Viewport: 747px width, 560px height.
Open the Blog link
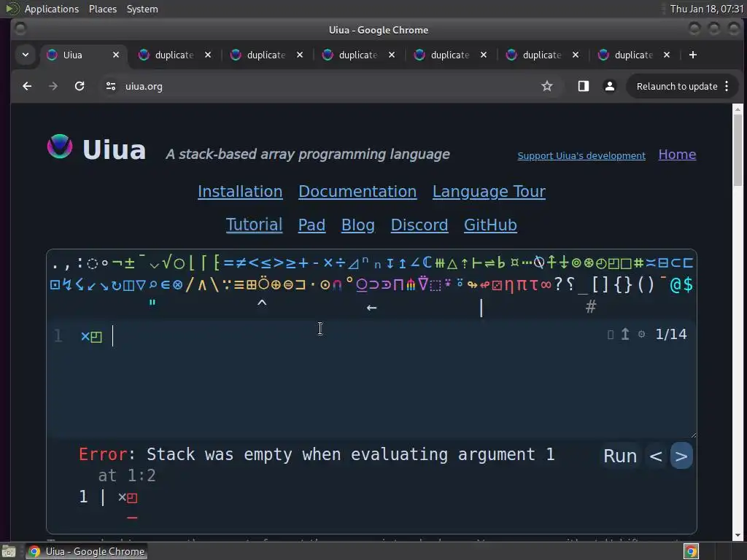[x=357, y=225]
